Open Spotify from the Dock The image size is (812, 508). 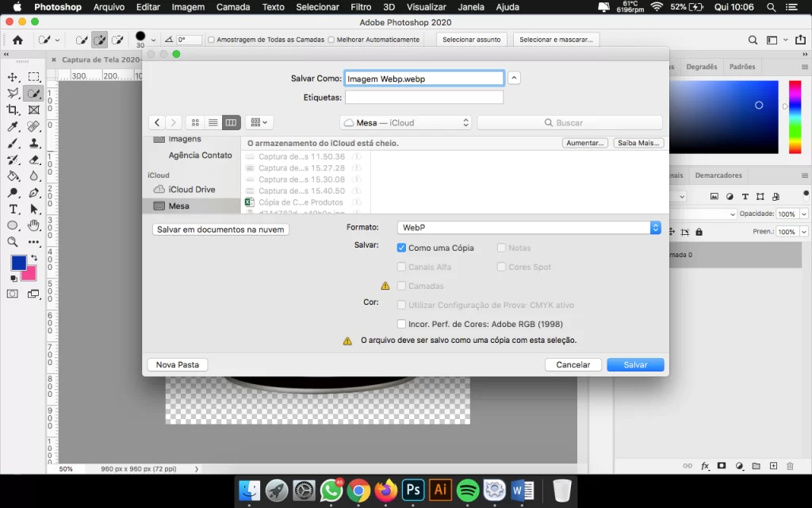coord(467,491)
